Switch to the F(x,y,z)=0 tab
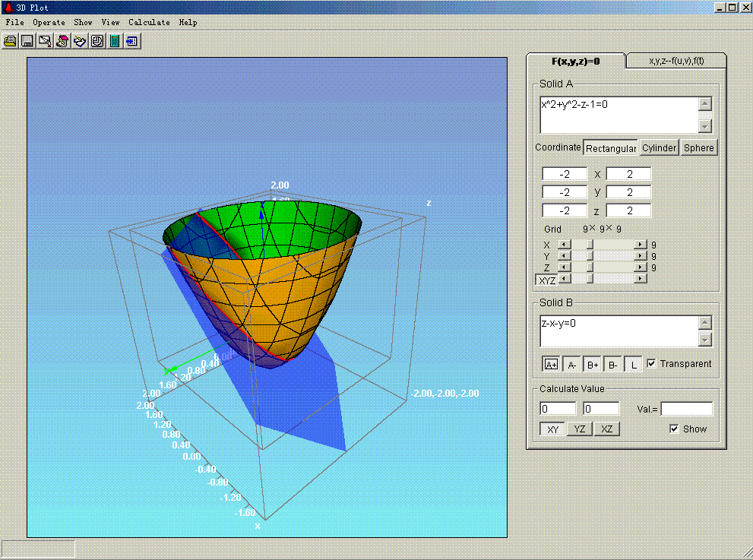 576,61
